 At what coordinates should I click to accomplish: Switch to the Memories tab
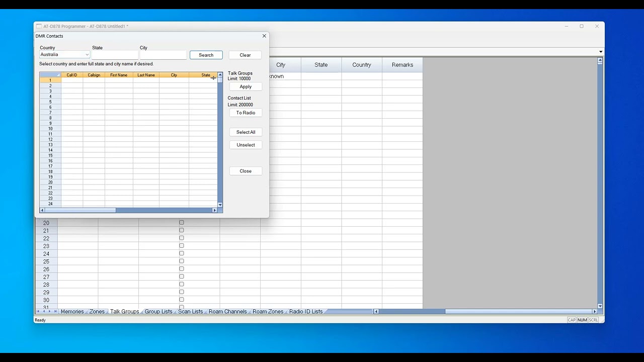(x=72, y=312)
